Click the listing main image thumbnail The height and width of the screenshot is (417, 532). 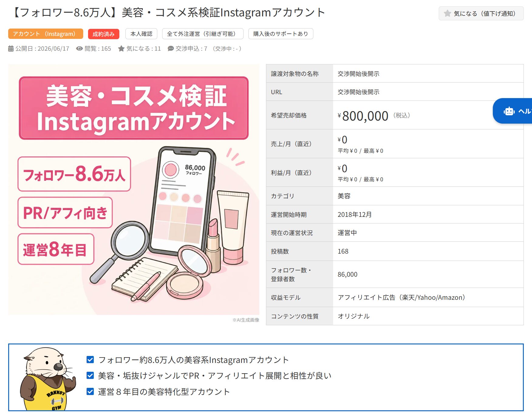[134, 190]
